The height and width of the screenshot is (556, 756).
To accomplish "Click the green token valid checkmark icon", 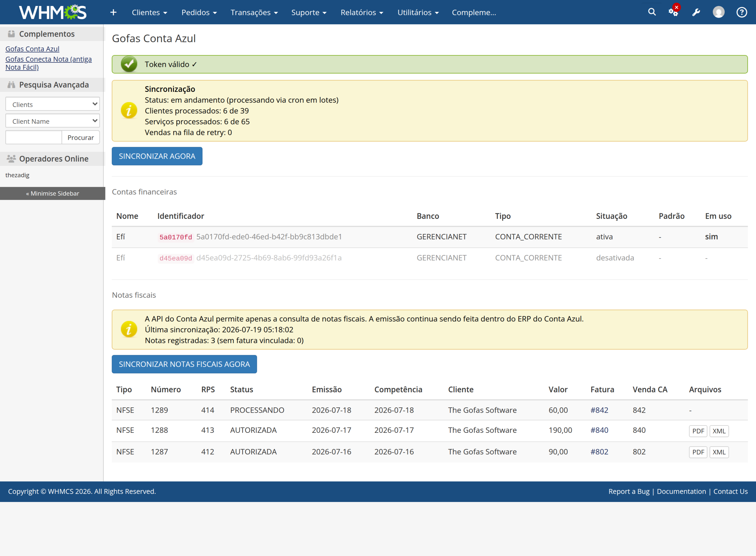I will tap(129, 64).
